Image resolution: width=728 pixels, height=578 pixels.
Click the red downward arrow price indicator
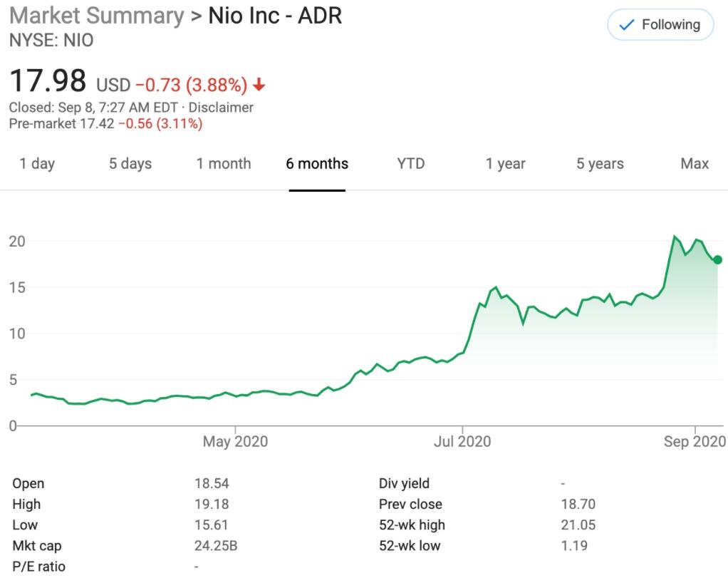(x=259, y=83)
